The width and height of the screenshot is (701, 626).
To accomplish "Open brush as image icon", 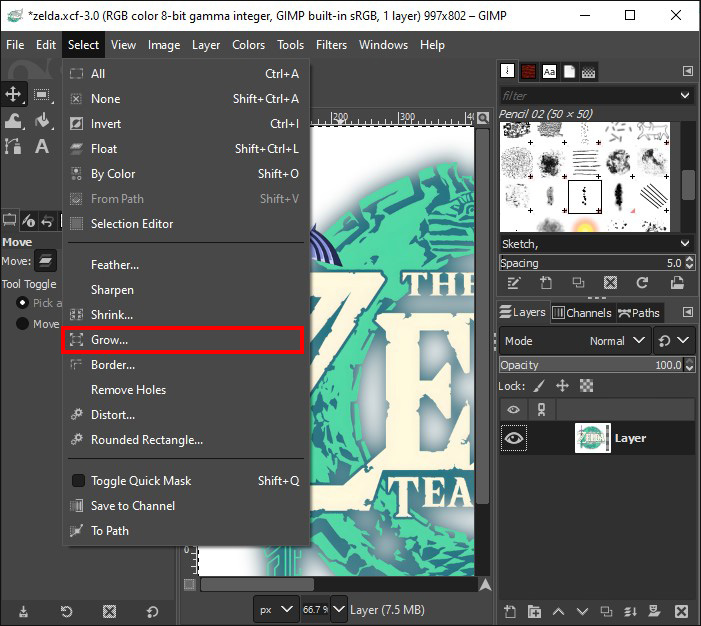I will point(677,283).
